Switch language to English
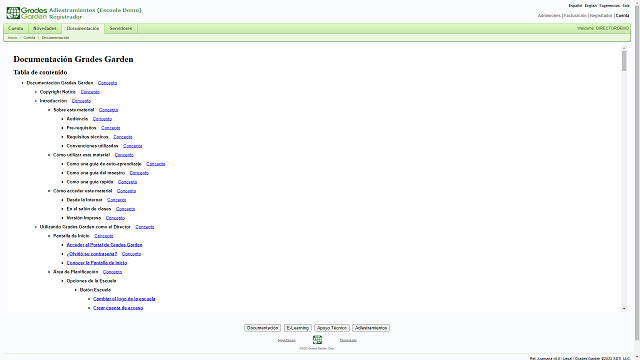The height and width of the screenshot is (360, 640). point(591,6)
